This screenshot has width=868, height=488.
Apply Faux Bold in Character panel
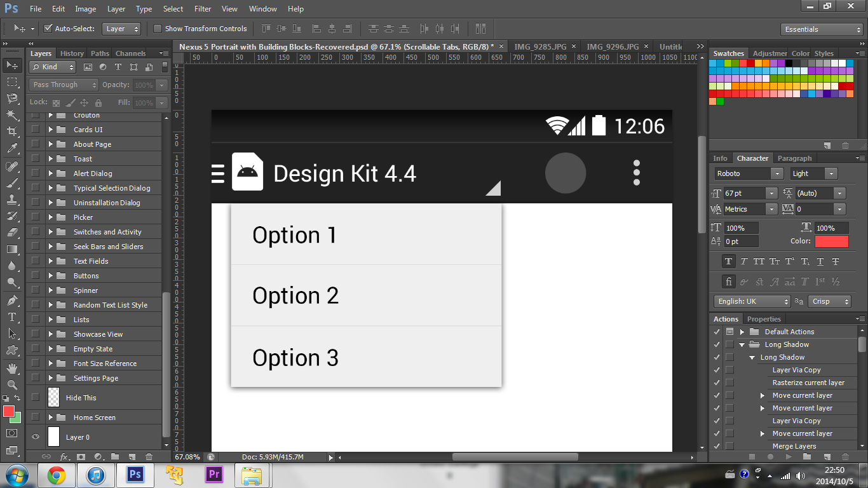click(x=728, y=261)
